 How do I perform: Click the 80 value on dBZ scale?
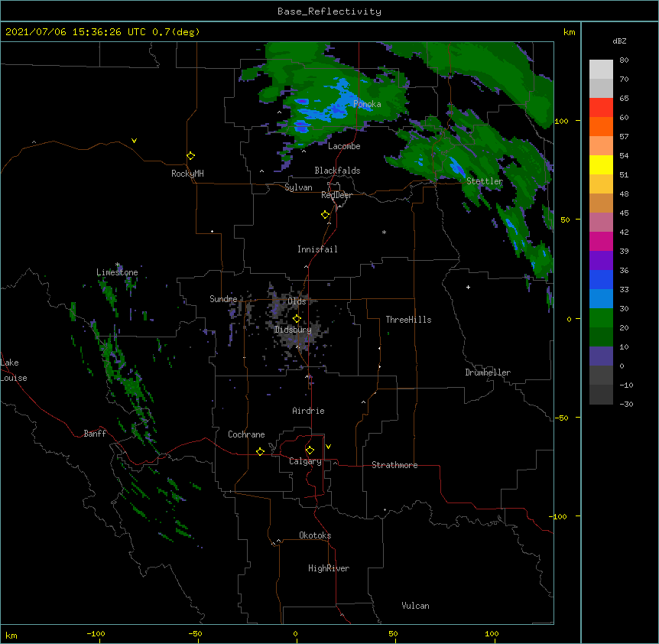(624, 60)
